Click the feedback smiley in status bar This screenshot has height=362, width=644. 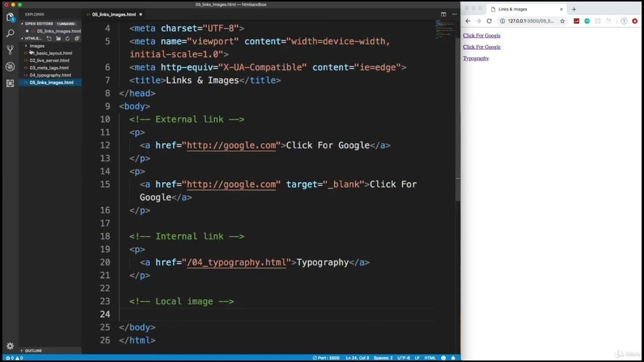click(x=443, y=358)
